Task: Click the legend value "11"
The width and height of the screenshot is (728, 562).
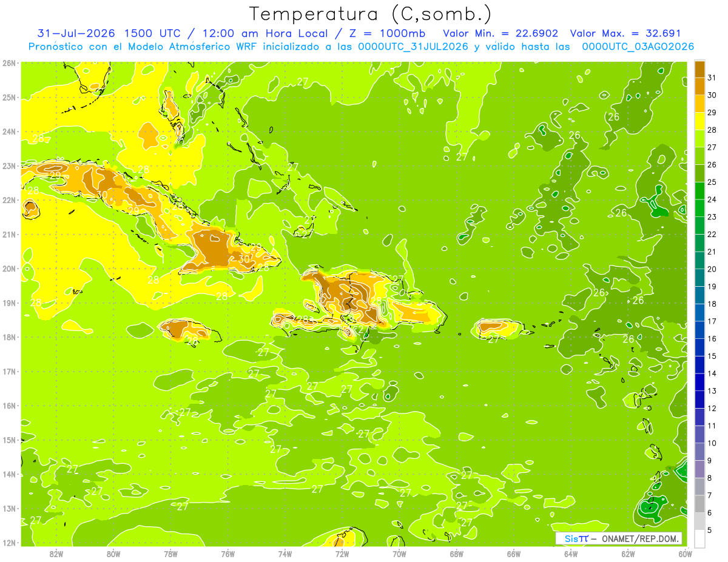Action: click(x=712, y=426)
